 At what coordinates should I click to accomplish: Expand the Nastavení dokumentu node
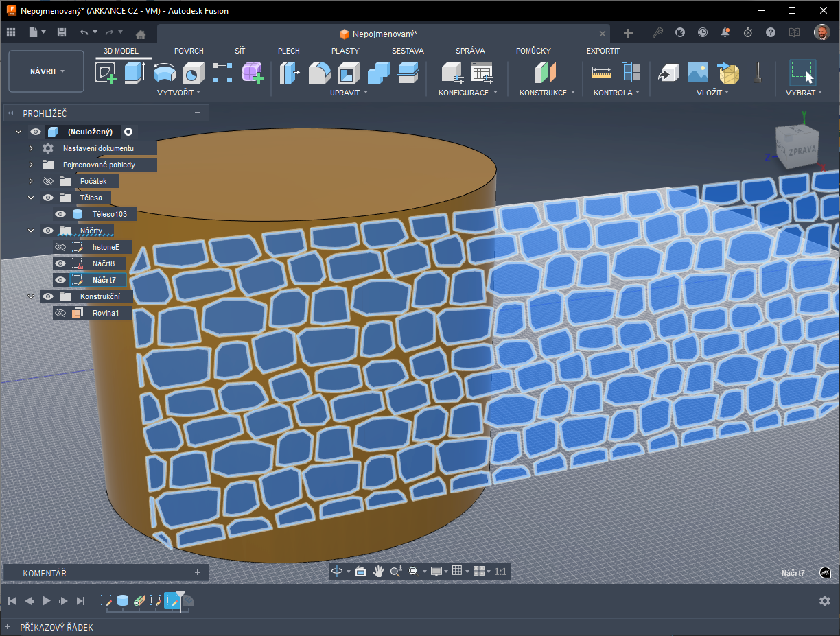click(31, 148)
